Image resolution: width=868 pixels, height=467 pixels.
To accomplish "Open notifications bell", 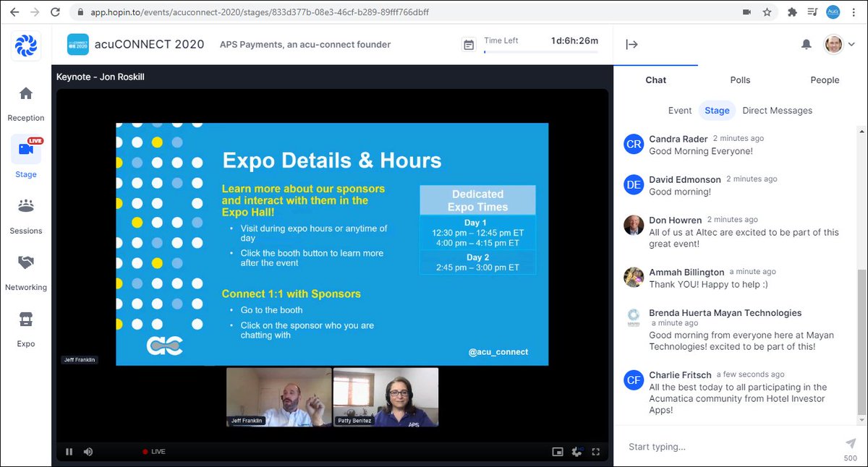I will (806, 45).
